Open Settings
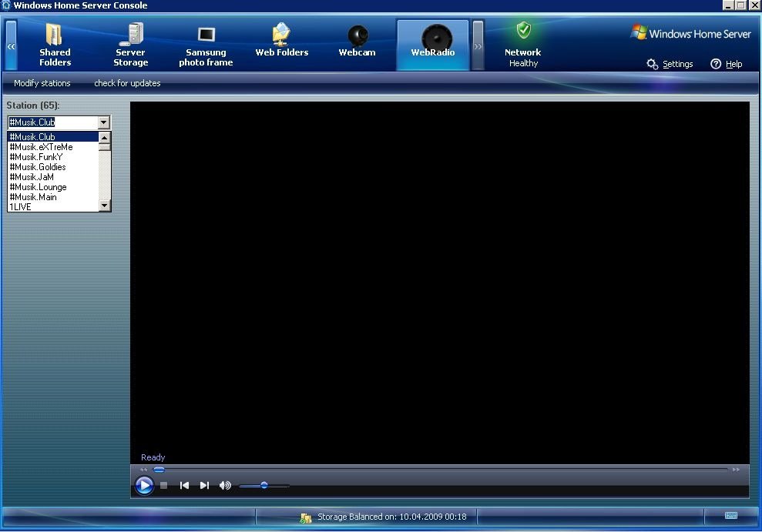The height and width of the screenshot is (532, 762). pyautogui.click(x=670, y=64)
